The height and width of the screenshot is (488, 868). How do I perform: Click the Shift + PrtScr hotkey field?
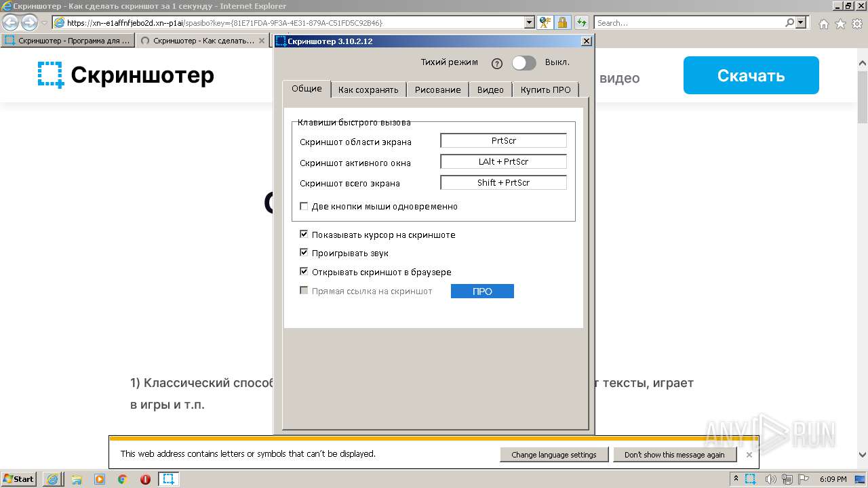coord(503,183)
